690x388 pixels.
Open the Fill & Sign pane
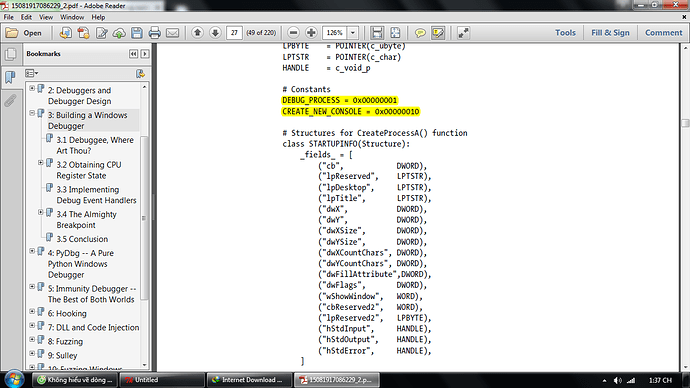[610, 33]
